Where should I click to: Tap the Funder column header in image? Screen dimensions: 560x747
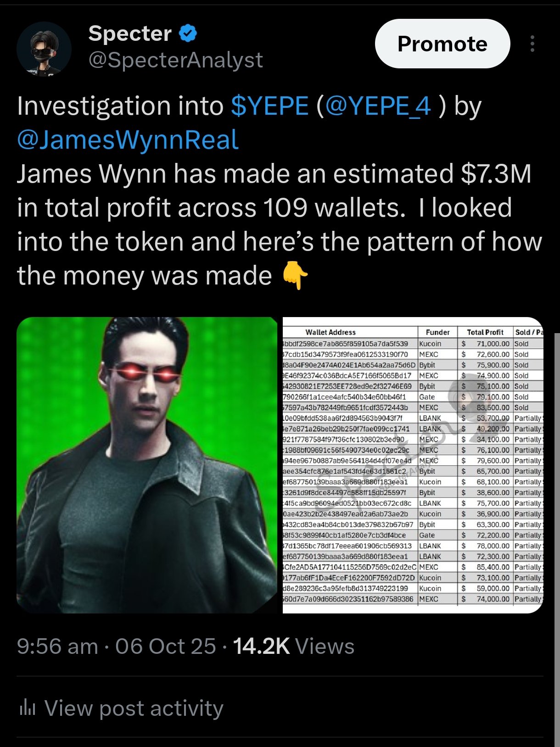[437, 332]
